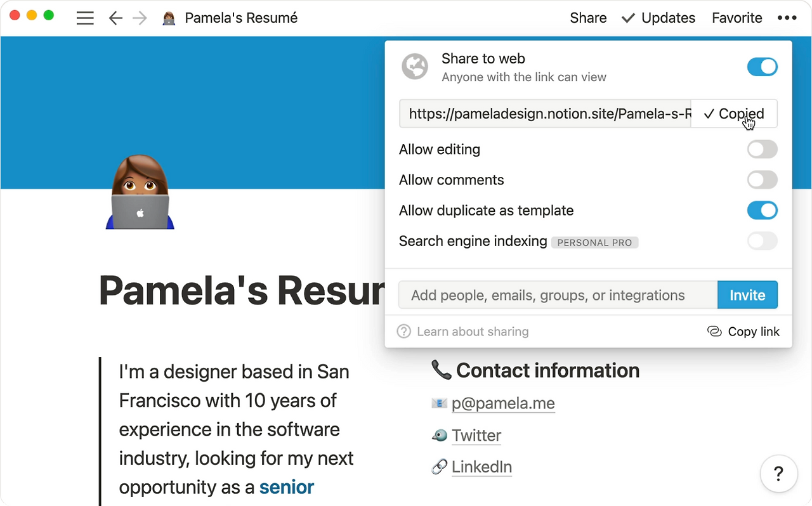Click the Learn about sharing help icon
Viewport: 812px width, 506px height.
(403, 332)
